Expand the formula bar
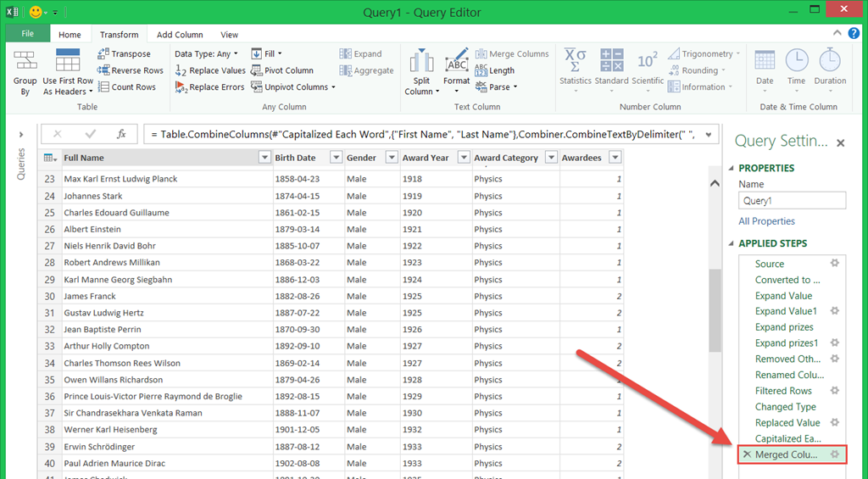The image size is (868, 479). [708, 134]
